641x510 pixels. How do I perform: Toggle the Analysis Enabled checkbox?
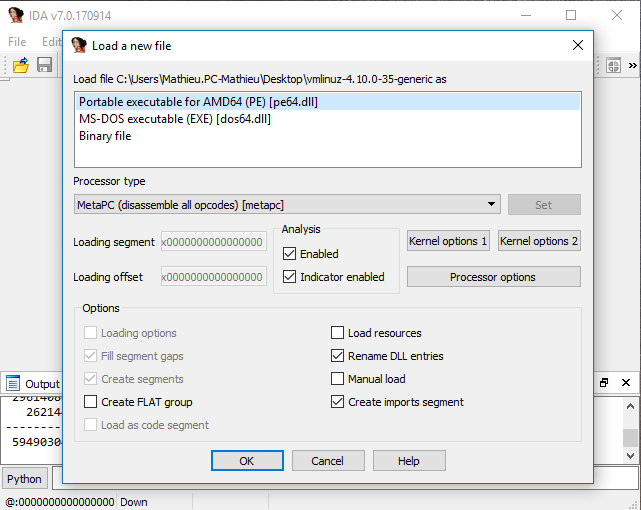pyautogui.click(x=290, y=254)
